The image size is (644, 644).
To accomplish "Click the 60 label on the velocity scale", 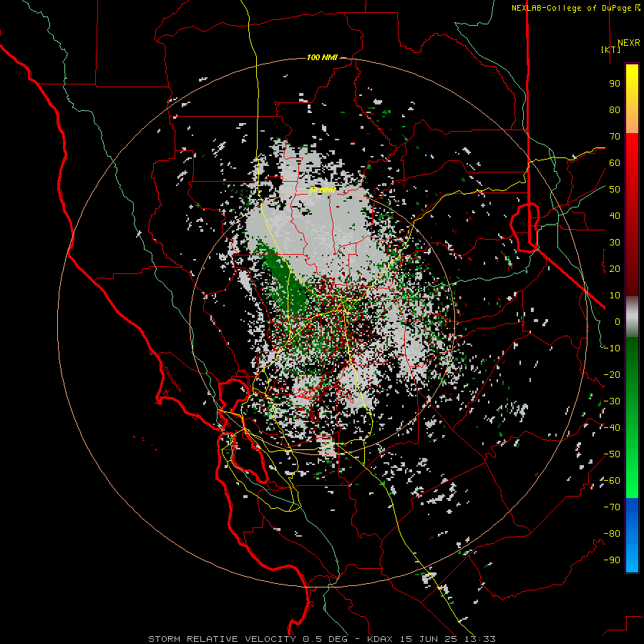I will pos(615,162).
